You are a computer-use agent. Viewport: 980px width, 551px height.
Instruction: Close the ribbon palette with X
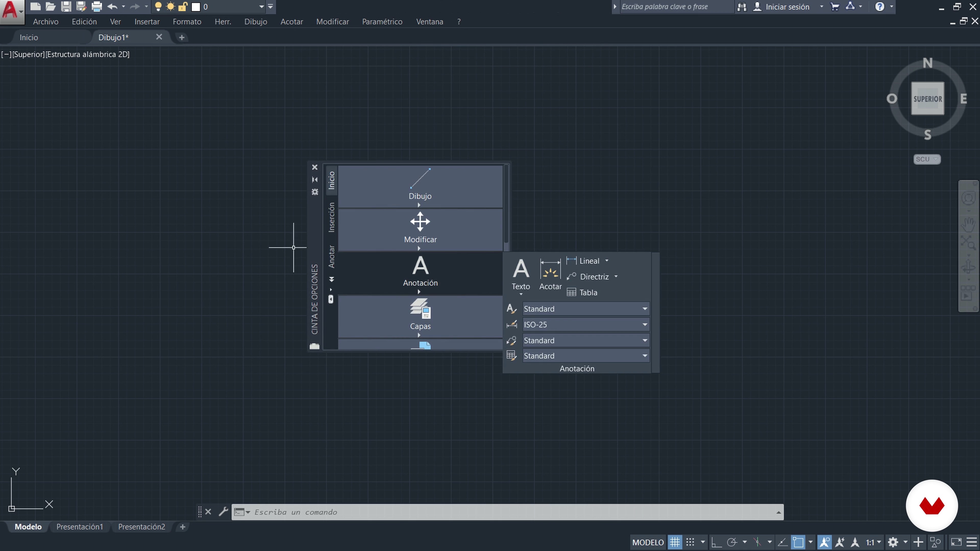click(315, 167)
